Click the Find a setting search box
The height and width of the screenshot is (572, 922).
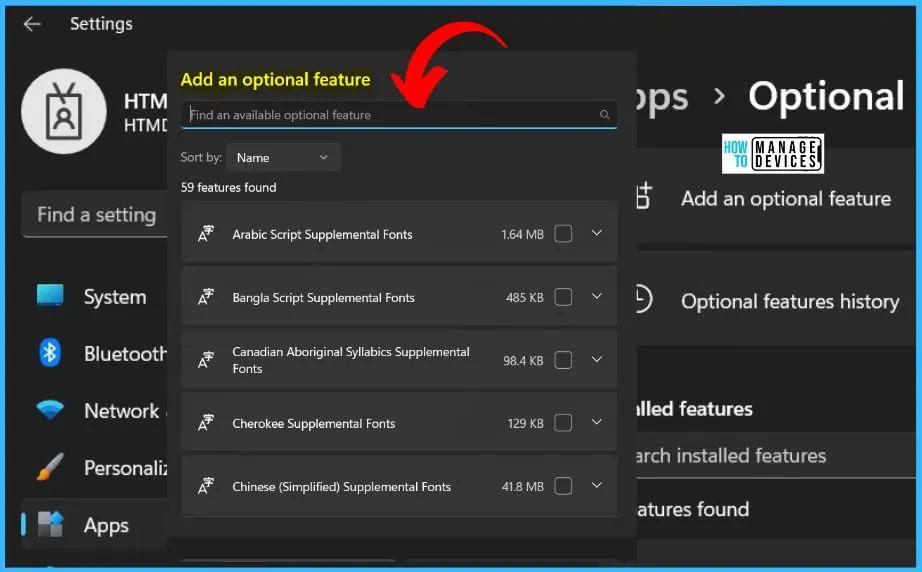click(x=95, y=215)
